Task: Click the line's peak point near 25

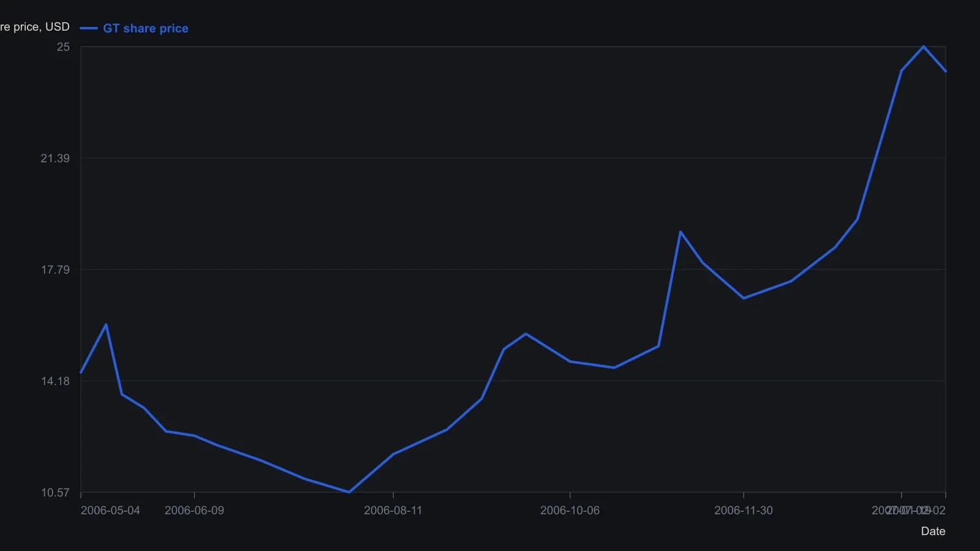Action: pos(924,47)
